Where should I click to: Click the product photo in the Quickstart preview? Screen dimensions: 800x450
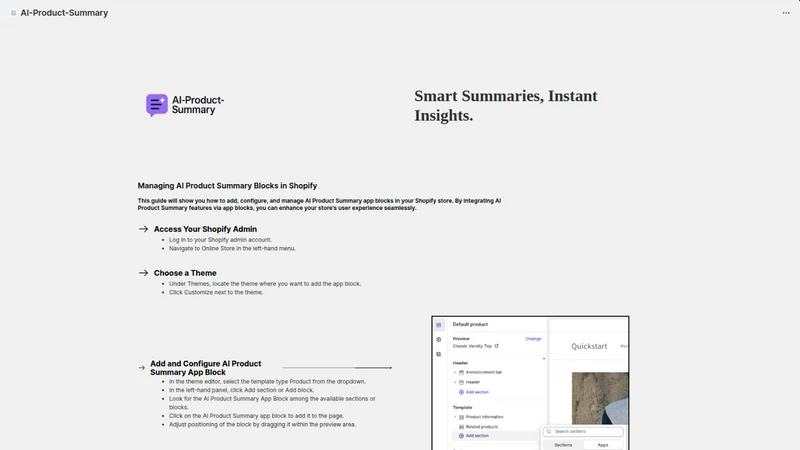pyautogui.click(x=600, y=398)
